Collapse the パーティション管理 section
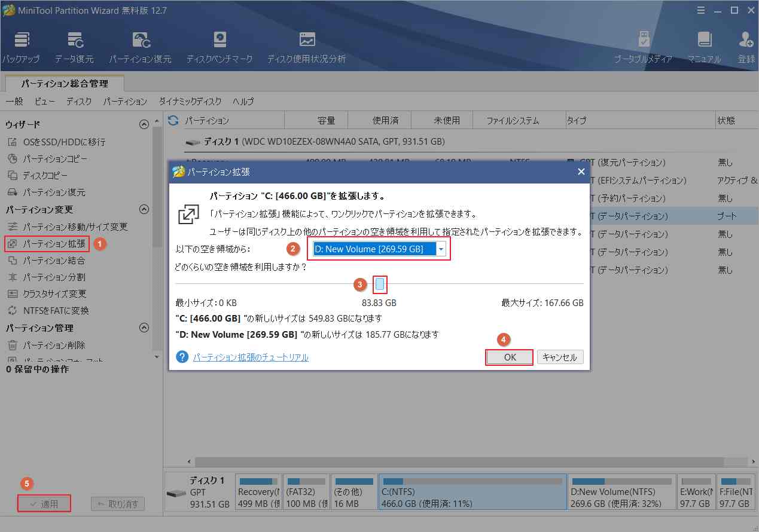 (x=144, y=328)
